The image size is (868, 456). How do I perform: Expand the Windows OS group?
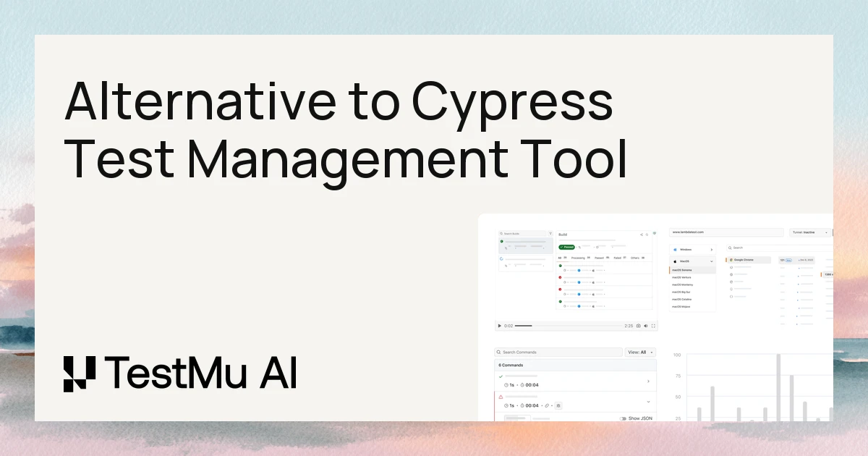692,250
